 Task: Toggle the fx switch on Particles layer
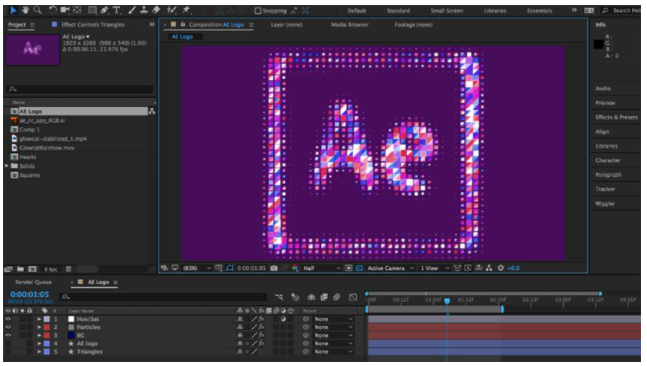pyautogui.click(x=261, y=327)
